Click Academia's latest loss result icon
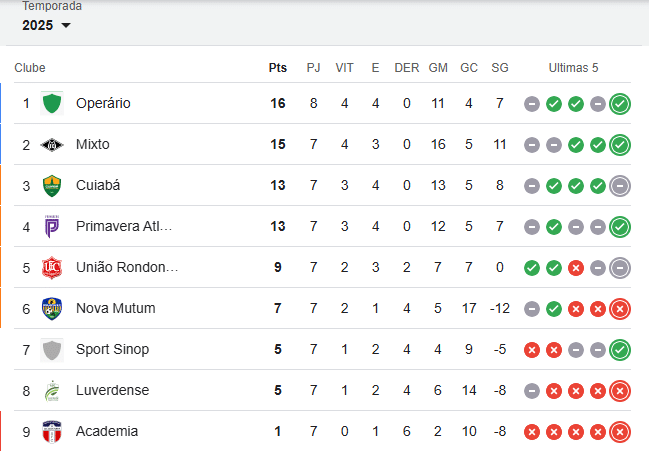 point(620,431)
